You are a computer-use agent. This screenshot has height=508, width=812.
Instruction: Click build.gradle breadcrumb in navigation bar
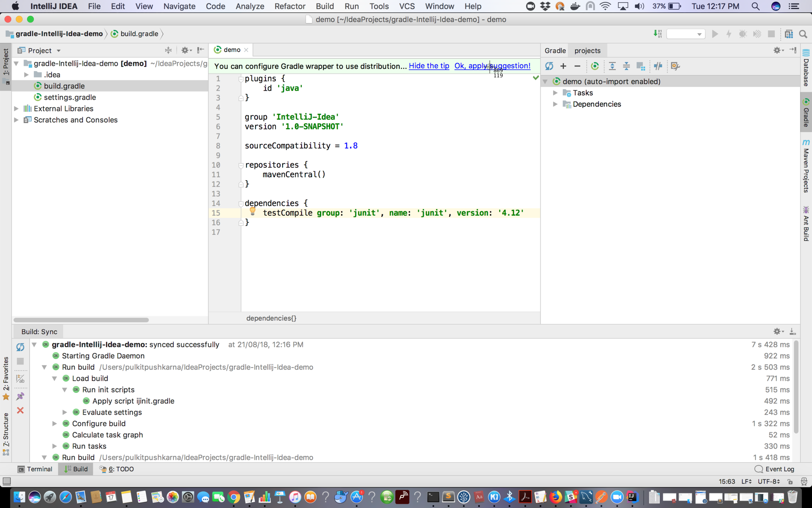click(135, 33)
